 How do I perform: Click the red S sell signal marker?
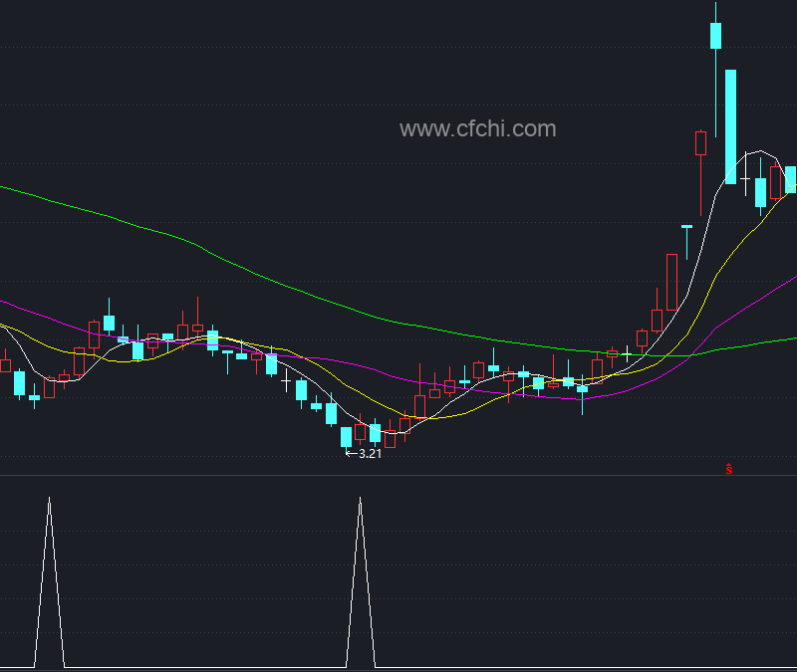click(x=729, y=469)
